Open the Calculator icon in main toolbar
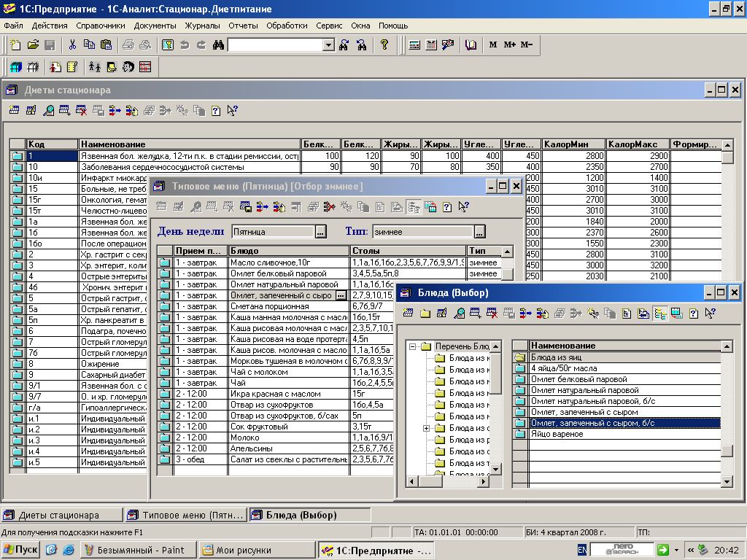The width and height of the screenshot is (747, 560). (414, 44)
